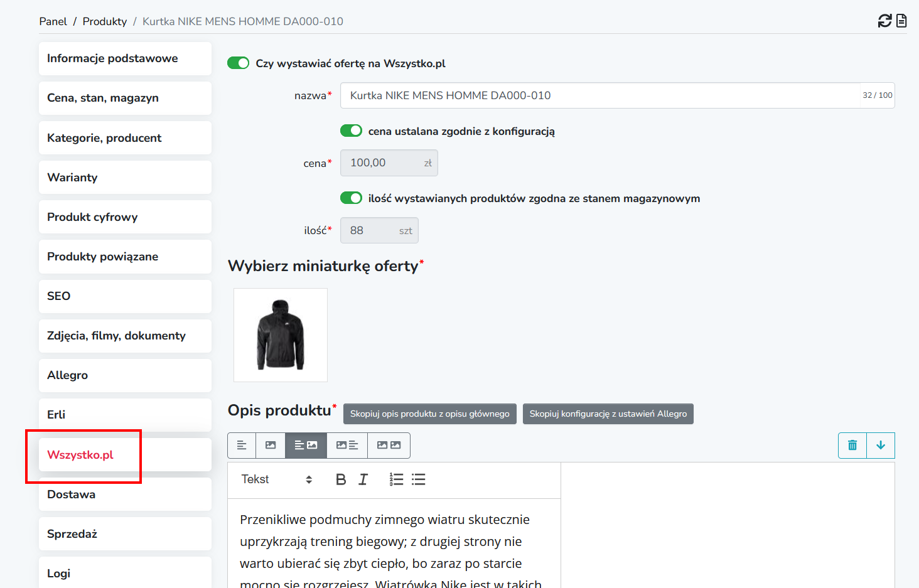The height and width of the screenshot is (588, 919).
Task: Click the 32 / 100 character counter
Action: (878, 95)
